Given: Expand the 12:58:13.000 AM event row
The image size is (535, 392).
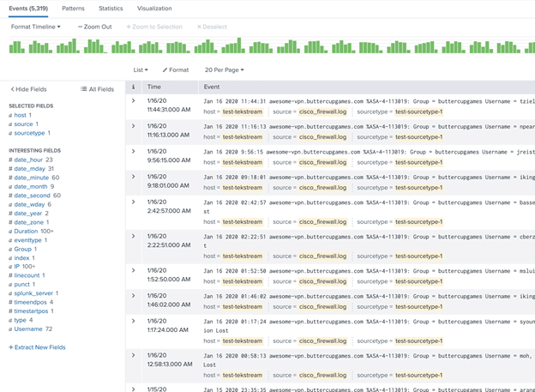Looking at the screenshot, I should click(x=134, y=355).
